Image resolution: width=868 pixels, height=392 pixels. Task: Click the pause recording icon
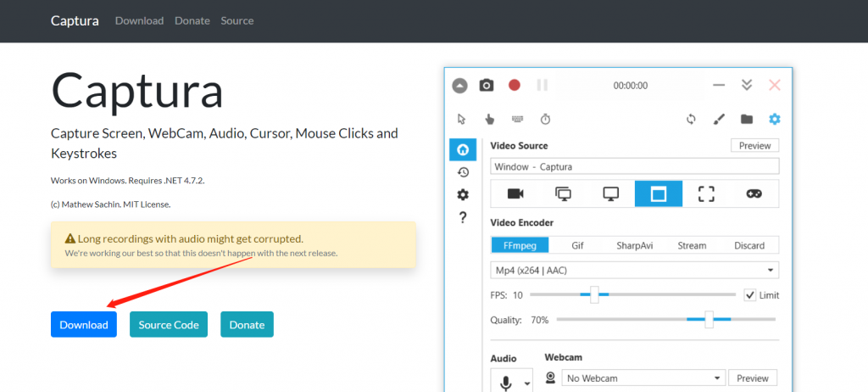click(542, 85)
